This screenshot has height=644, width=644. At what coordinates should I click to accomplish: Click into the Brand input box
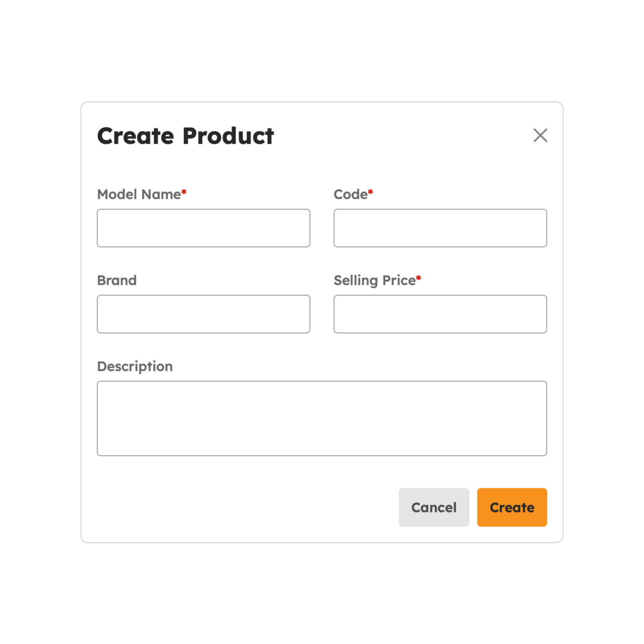click(x=203, y=314)
